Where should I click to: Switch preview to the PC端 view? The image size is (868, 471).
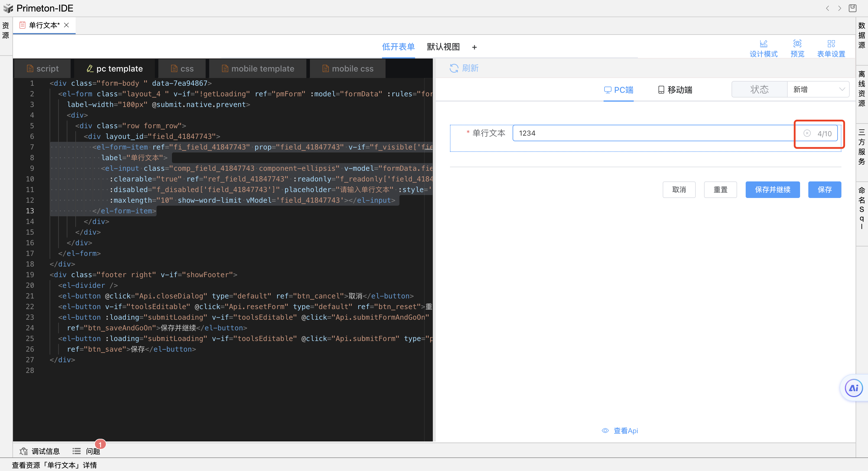[618, 90]
